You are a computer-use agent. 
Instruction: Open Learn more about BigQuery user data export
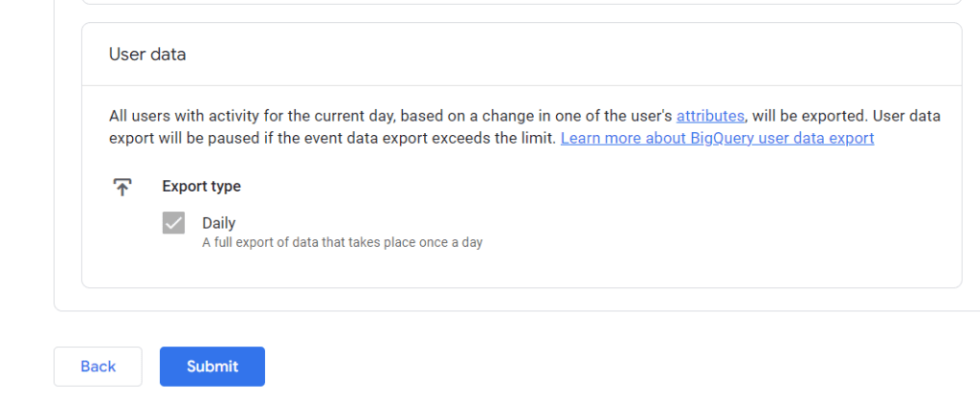point(717,138)
